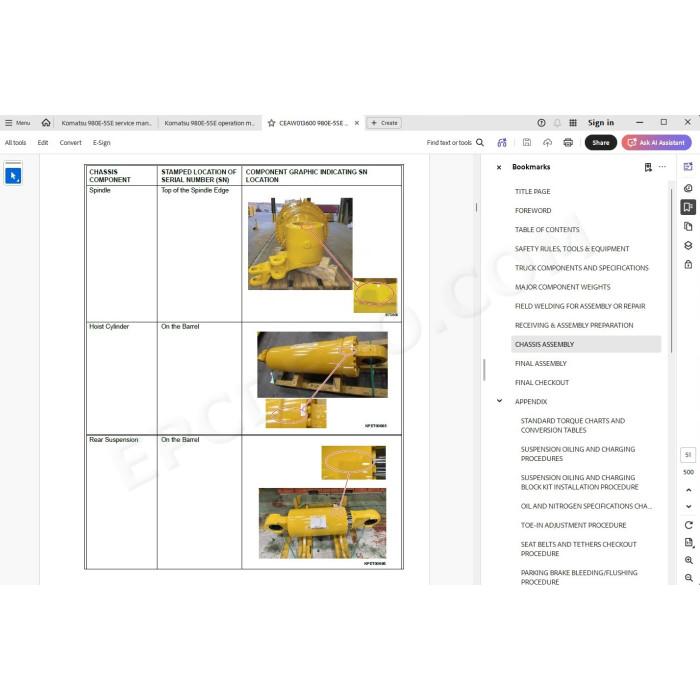Image resolution: width=700 pixels, height=700 pixels.
Task: Open the E-Sign menu
Action: (x=101, y=142)
